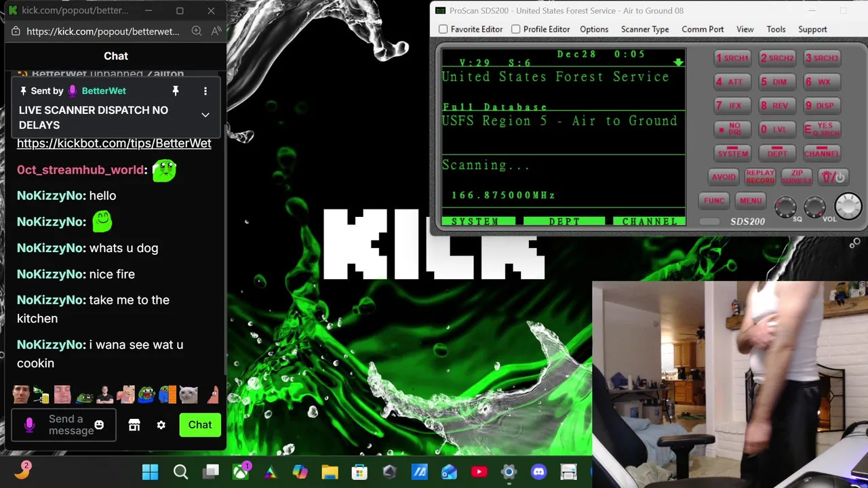Select the 2 SRCH2 scanner key
The width and height of the screenshot is (868, 488).
pyautogui.click(x=777, y=58)
